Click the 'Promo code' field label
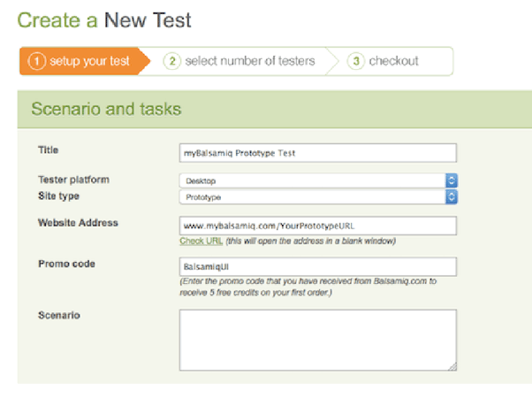Image resolution: width=532 pixels, height=399 pixels. pyautogui.click(x=66, y=265)
